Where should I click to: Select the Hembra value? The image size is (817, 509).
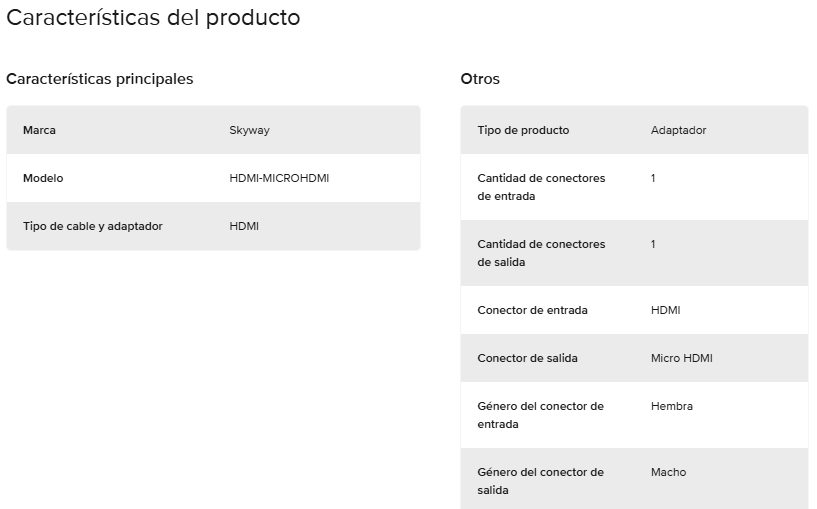coord(672,406)
